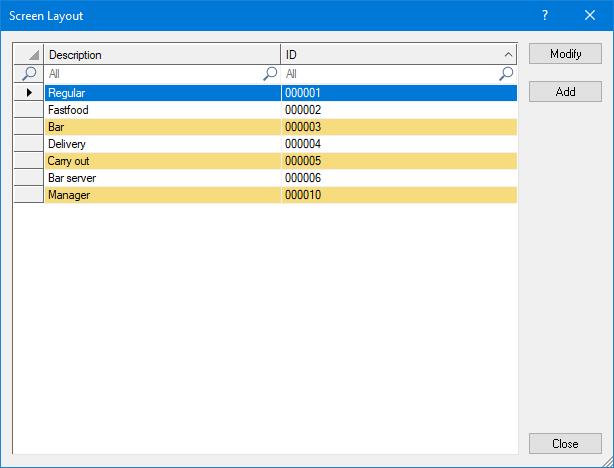Select the Manager layout row
This screenshot has height=468, width=614.
pyautogui.click(x=162, y=195)
